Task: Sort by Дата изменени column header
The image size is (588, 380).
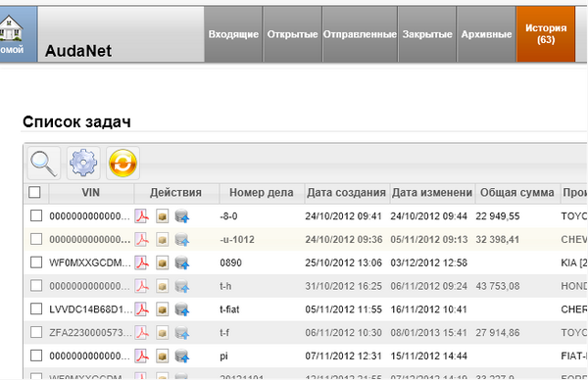Action: click(x=432, y=193)
